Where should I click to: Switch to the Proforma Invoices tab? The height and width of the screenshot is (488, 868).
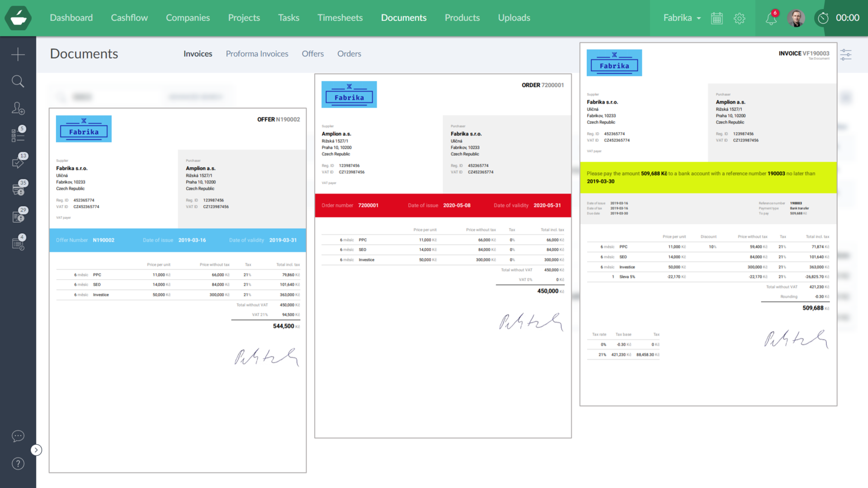(x=257, y=54)
